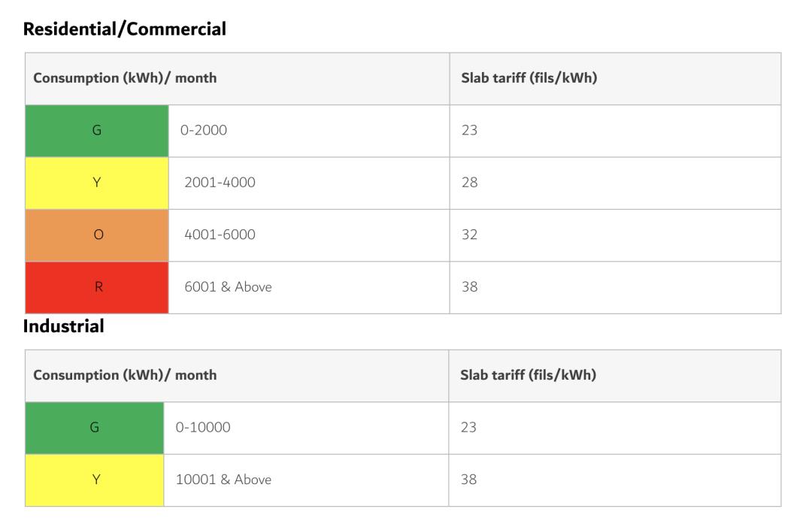The image size is (812, 524).
Task: Click Consumption (kWh)/month header in Industrial table
Action: point(125,375)
